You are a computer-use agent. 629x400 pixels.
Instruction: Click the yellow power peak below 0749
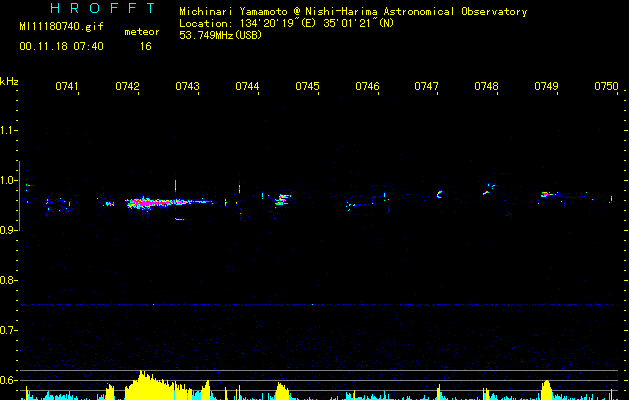click(546, 390)
